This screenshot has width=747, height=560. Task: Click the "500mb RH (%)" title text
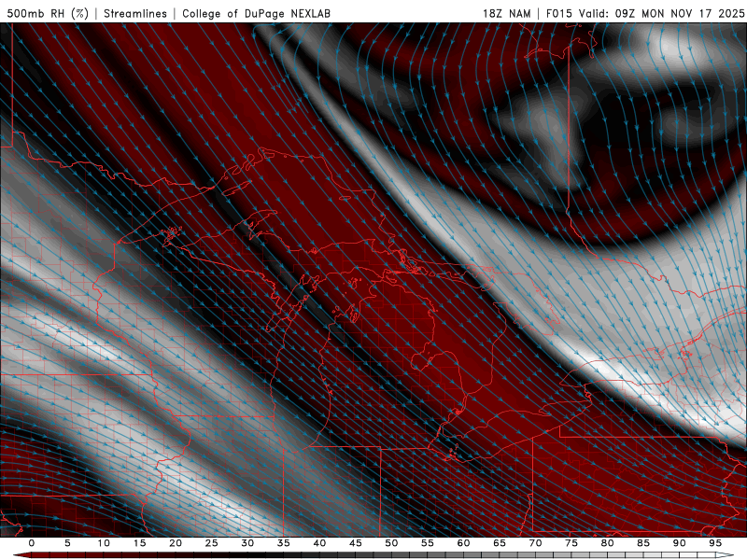click(48, 13)
